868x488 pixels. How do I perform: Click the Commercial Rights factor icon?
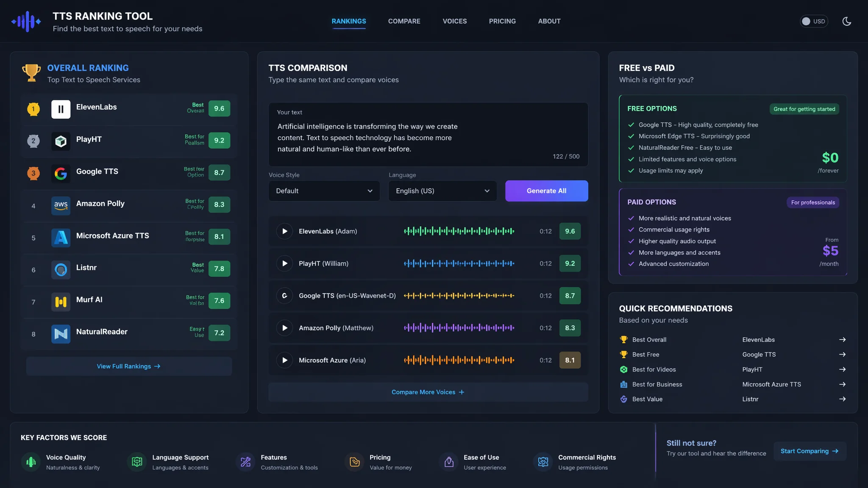pos(543,462)
